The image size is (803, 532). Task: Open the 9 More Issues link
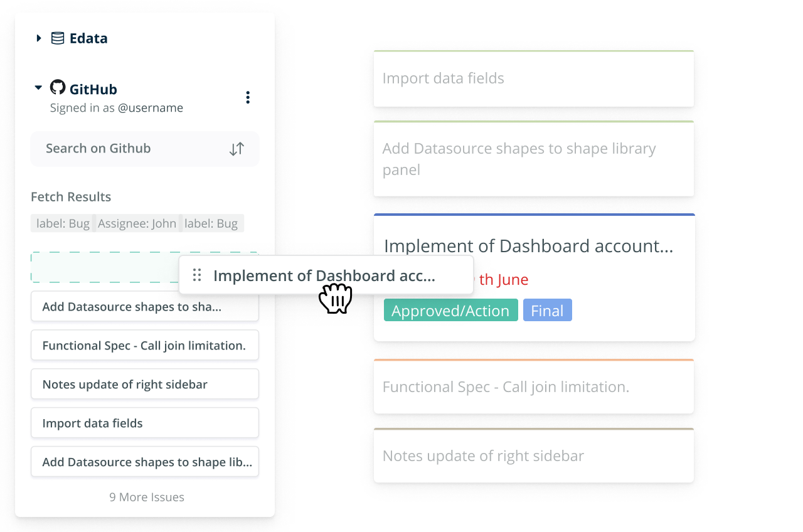[147, 497]
